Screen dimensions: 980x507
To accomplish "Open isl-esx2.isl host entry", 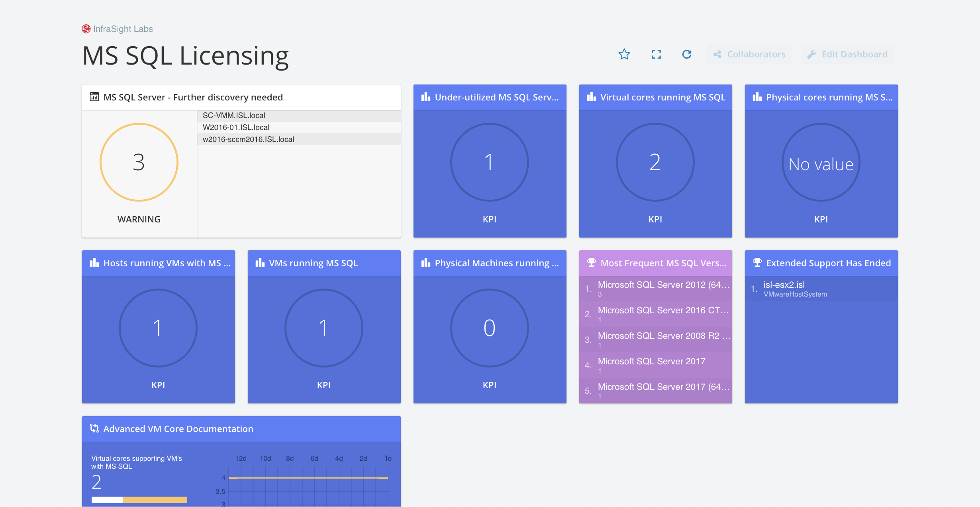I will coord(821,289).
